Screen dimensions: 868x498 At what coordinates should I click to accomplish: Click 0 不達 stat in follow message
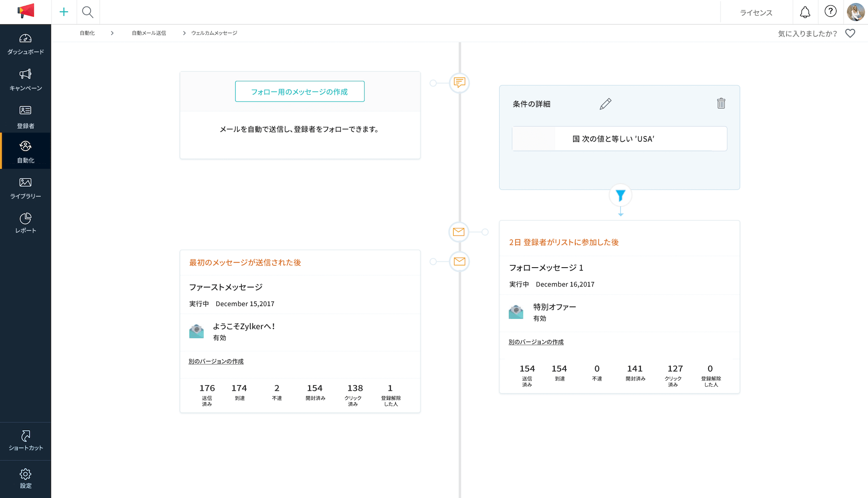(x=597, y=373)
